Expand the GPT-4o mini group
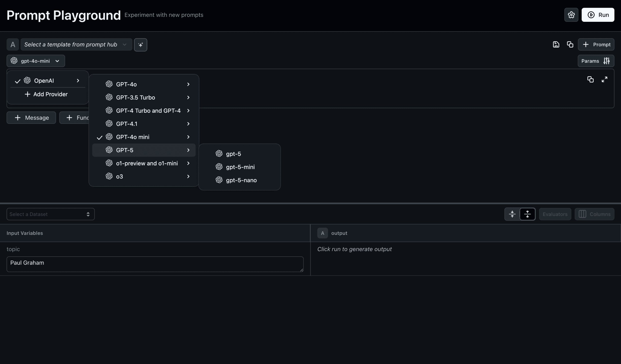Viewport: 621px width, 364px height. [x=144, y=137]
